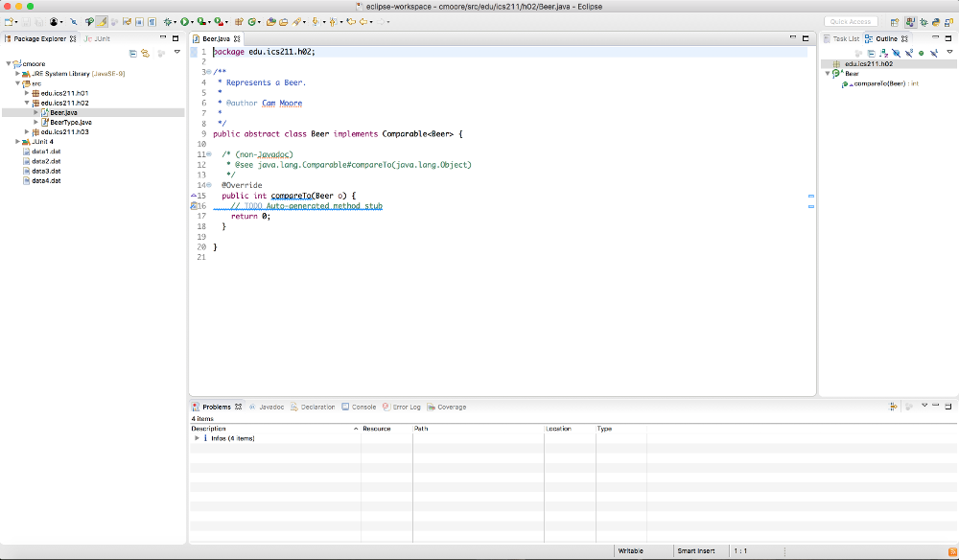
Task: Open BeerType.java in Package Explorer
Action: (x=70, y=123)
